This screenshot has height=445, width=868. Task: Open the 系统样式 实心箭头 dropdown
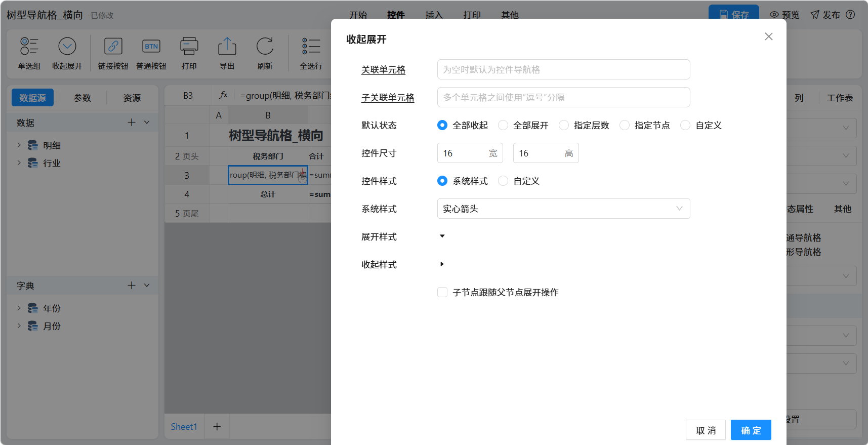point(563,209)
